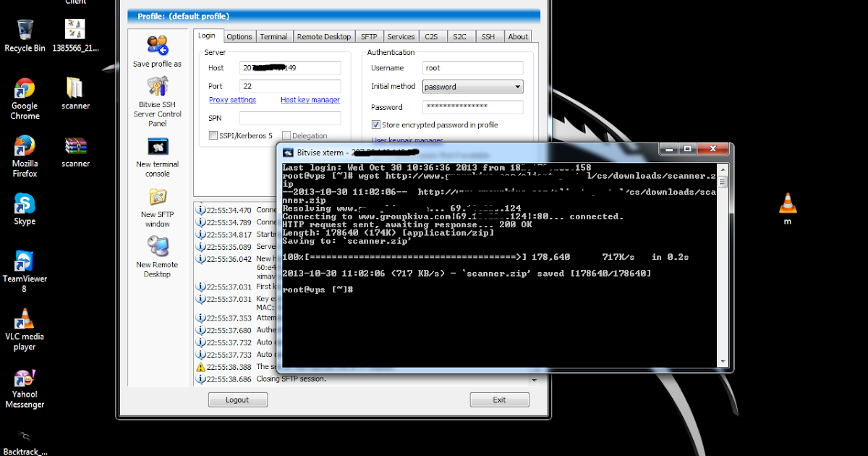The width and height of the screenshot is (868, 456).
Task: Open the Recycle Bin desktop icon
Action: [x=25, y=35]
